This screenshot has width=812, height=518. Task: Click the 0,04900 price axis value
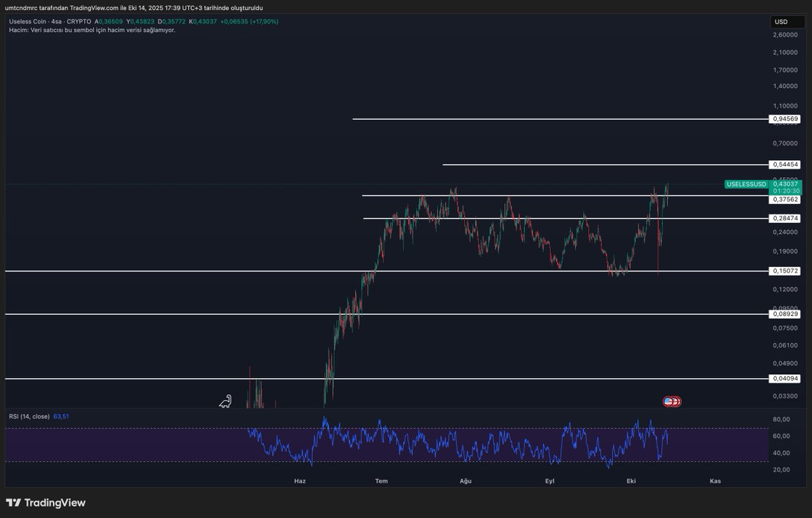coord(784,363)
